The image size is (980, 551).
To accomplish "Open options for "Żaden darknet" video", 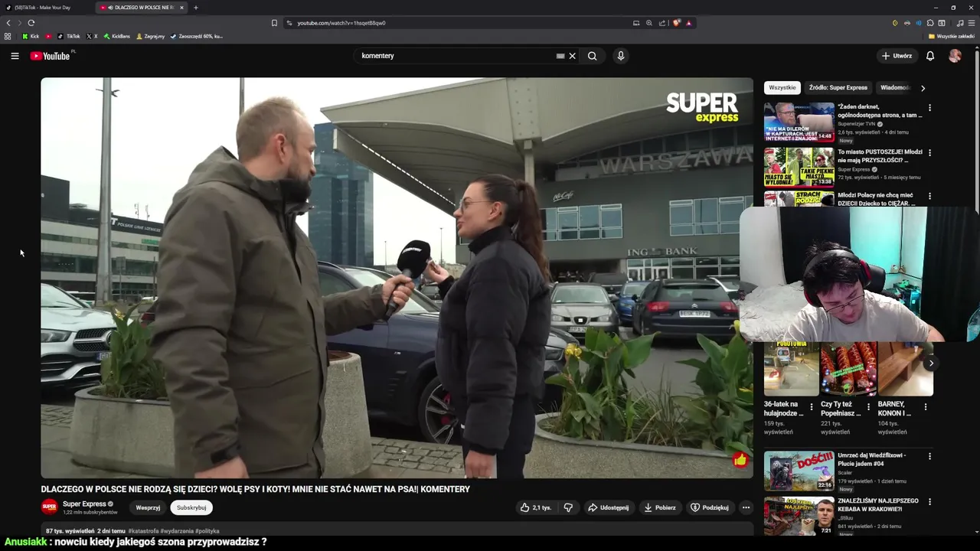I will point(929,108).
